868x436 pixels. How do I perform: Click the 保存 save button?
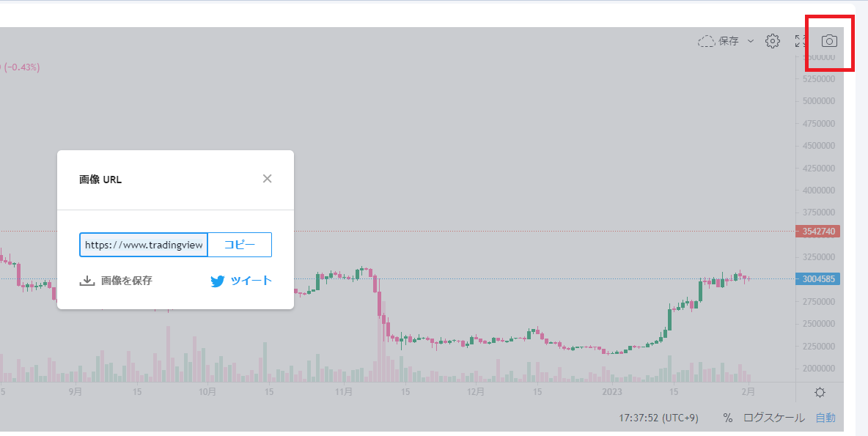(729, 41)
